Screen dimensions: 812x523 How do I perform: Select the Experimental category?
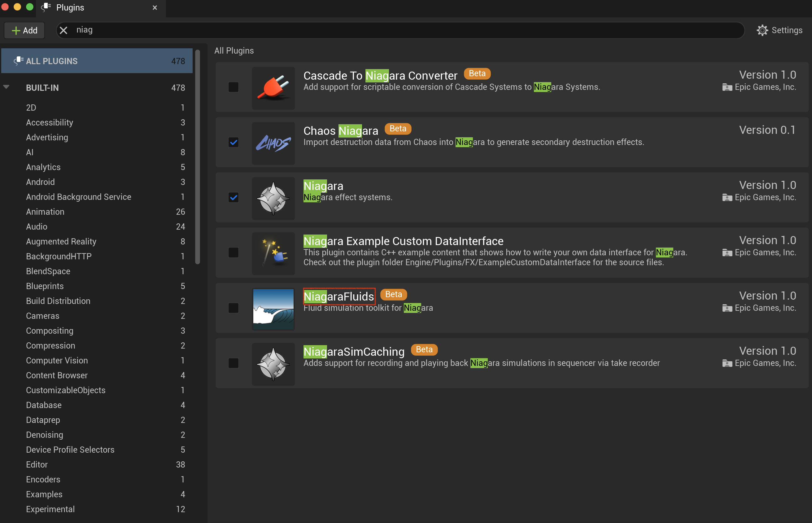point(97,509)
